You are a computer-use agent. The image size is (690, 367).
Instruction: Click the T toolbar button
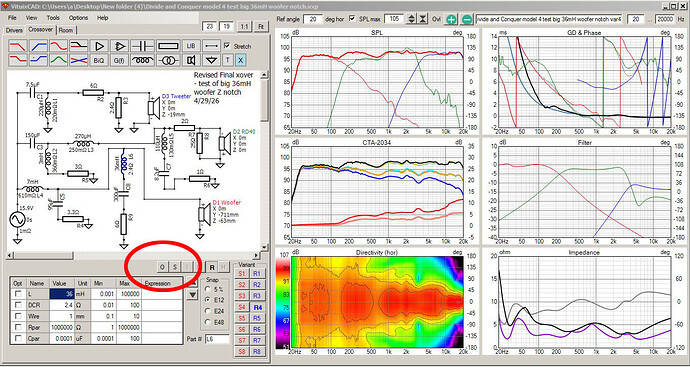228,60
